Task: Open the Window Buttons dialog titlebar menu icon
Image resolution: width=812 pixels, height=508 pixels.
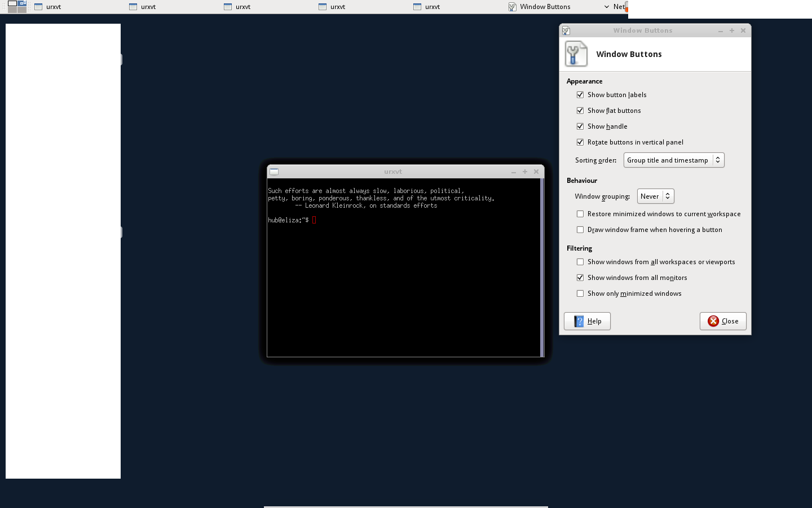Action: tap(566, 30)
